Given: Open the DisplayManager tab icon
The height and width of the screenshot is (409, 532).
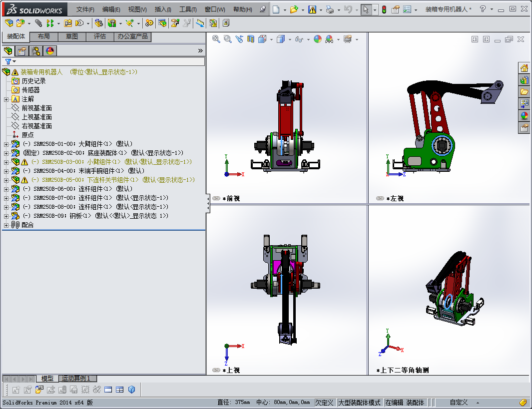Looking at the screenshot, I should 50,51.
